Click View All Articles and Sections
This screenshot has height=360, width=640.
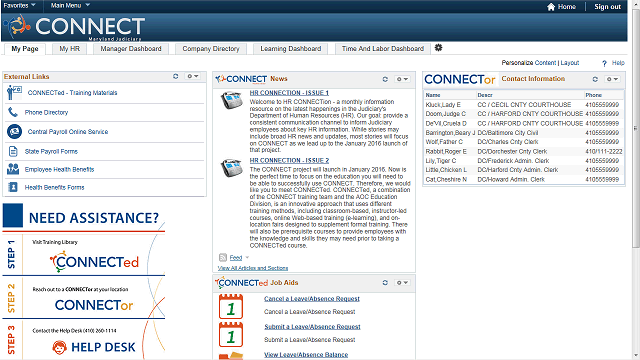point(253,268)
